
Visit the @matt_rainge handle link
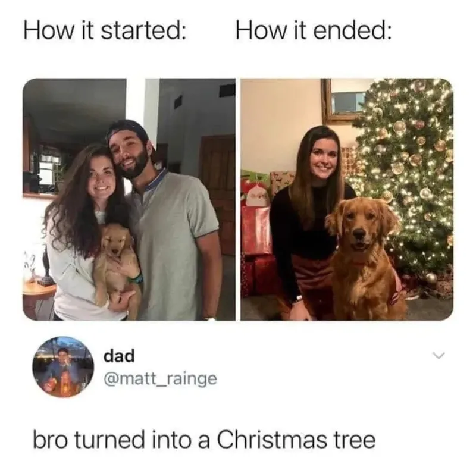coord(160,378)
